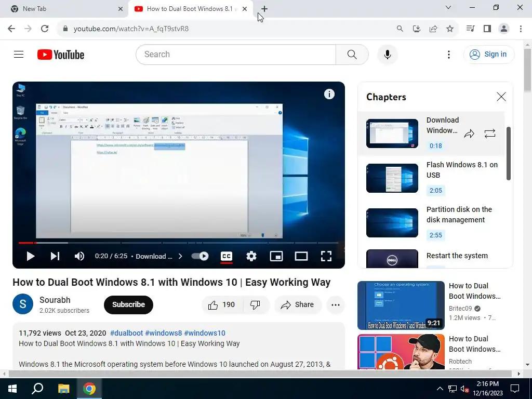Switch to miniplayer mode
Viewport: 532px width, 399px height.
pos(276,256)
